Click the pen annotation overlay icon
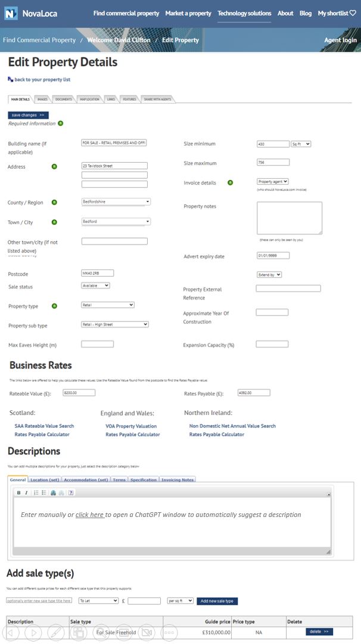Viewport: 361px width, 644px height. (x=56, y=632)
